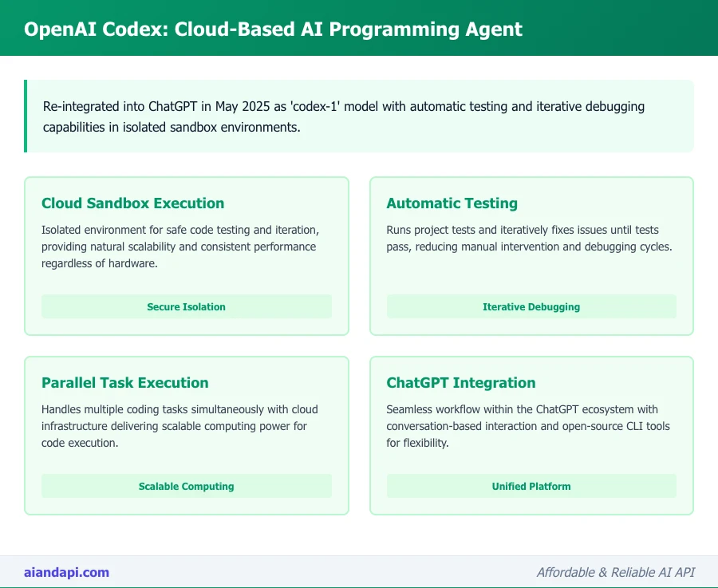Click the 'Secure Isolation' label
The image size is (718, 588).
tap(187, 307)
